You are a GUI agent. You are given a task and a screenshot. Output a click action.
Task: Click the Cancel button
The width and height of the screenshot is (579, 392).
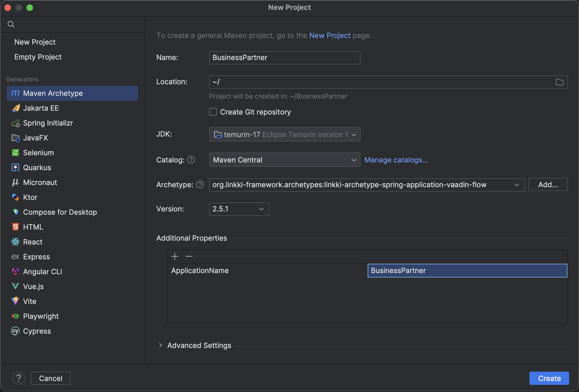tap(51, 378)
